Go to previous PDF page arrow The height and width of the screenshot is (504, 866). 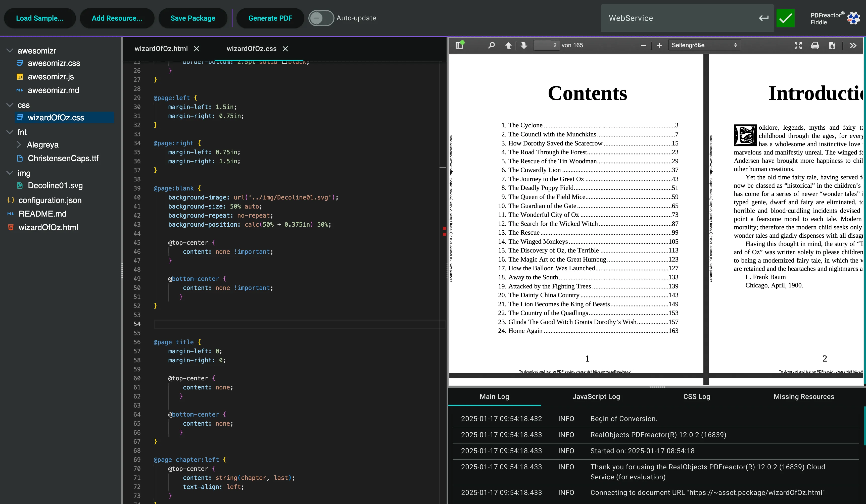pyautogui.click(x=508, y=45)
